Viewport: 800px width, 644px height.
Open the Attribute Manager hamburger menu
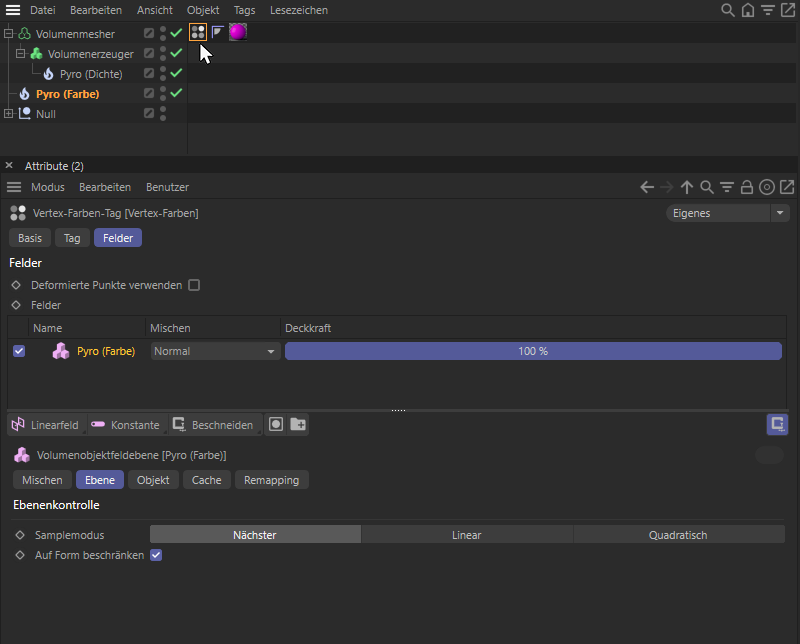pos(14,187)
